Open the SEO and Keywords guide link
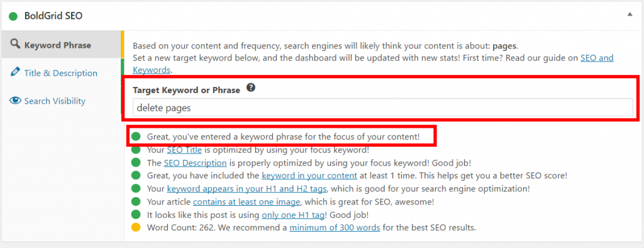 pos(373,64)
